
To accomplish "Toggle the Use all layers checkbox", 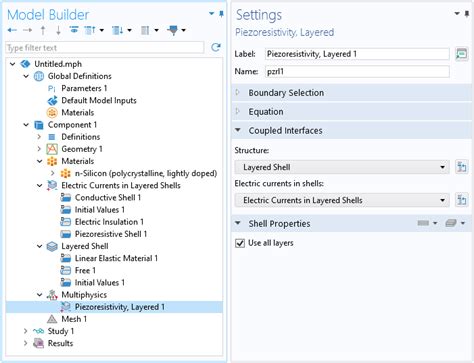I will tap(240, 243).
